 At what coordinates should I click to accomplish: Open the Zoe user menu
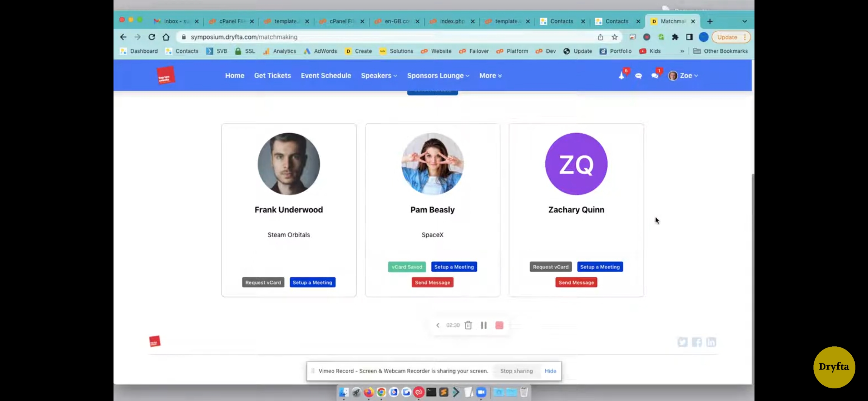(x=683, y=75)
